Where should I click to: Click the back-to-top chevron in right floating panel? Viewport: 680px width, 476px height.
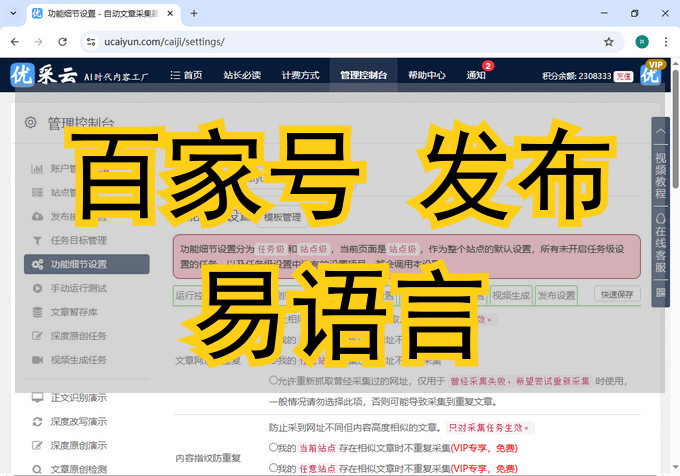pos(660,130)
